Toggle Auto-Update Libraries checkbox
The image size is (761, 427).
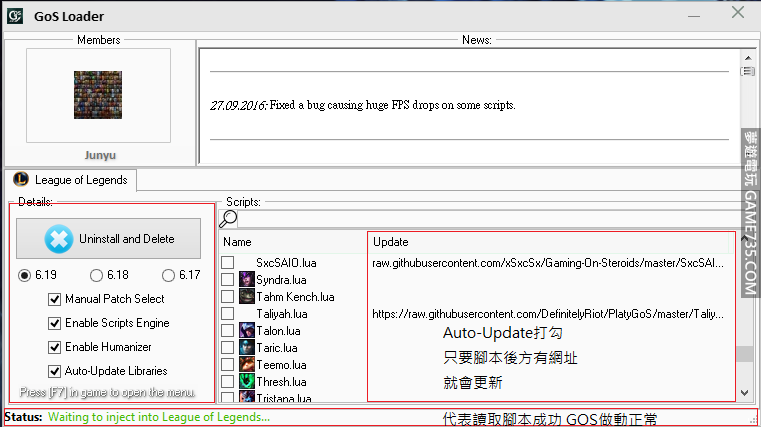tap(54, 371)
